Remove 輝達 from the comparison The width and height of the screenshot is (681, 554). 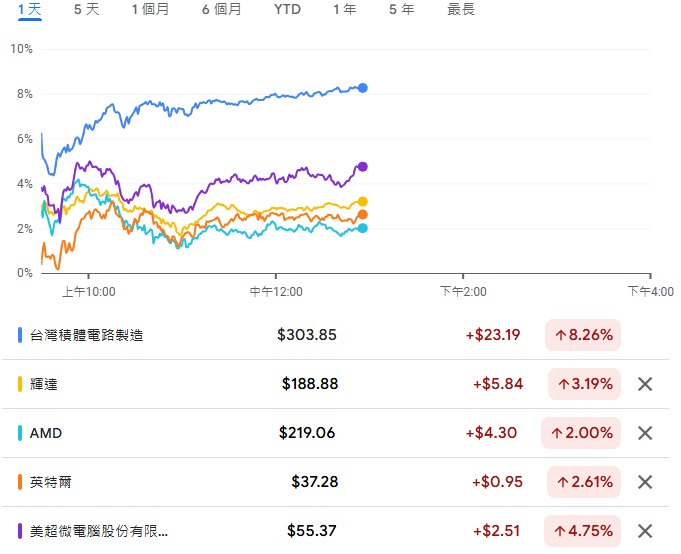(x=645, y=384)
